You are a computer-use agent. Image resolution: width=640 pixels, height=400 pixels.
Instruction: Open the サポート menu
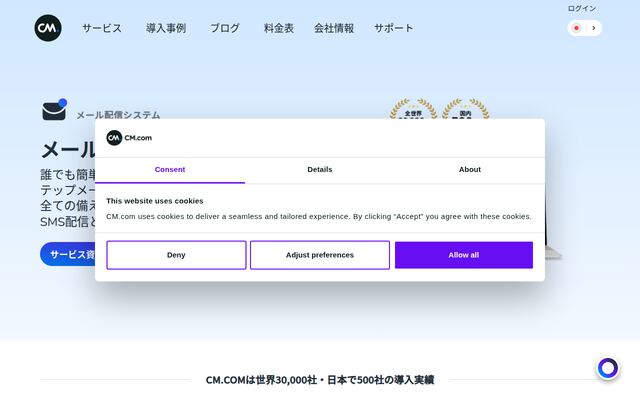[x=394, y=28]
